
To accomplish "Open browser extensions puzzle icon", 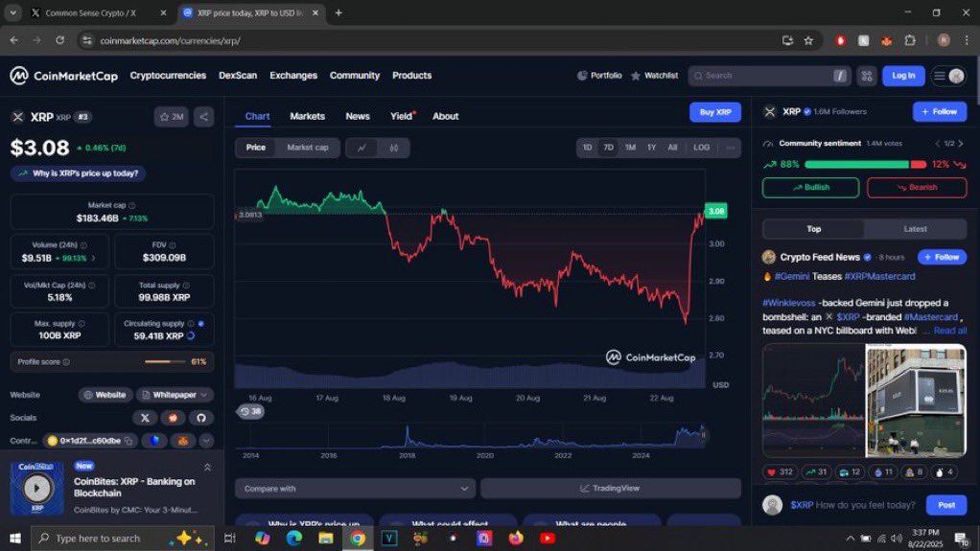I will 910,40.
